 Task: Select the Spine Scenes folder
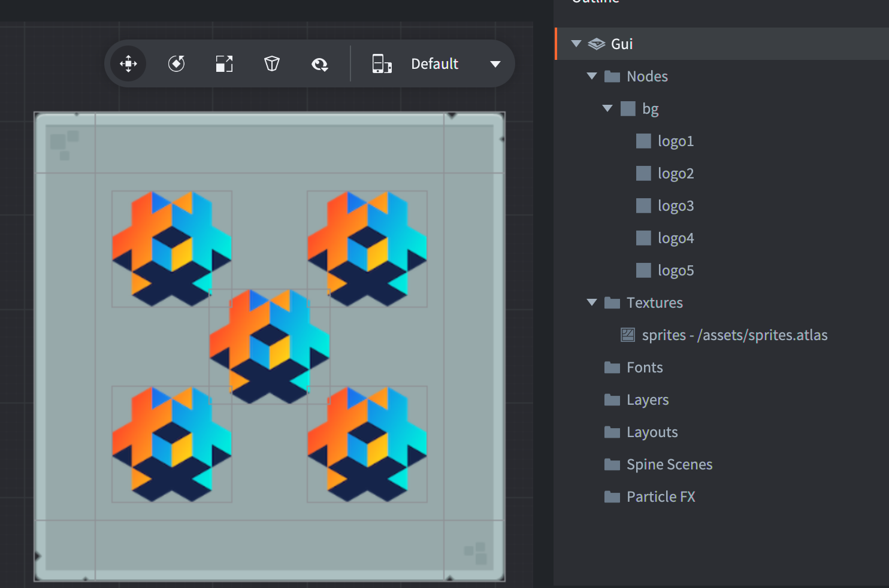669,464
